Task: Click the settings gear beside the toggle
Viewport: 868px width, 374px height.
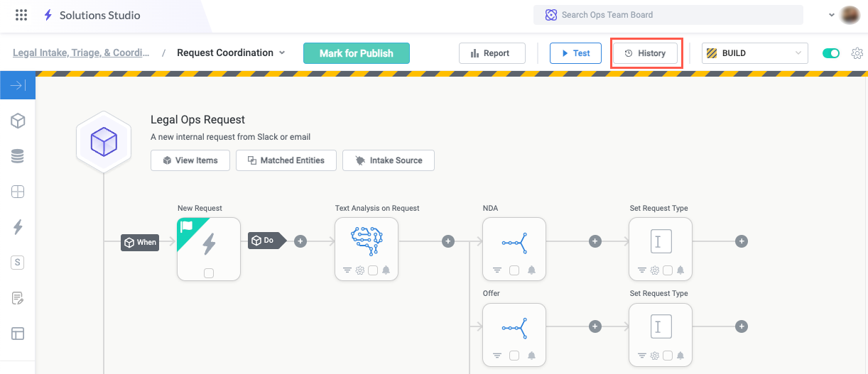Action: [857, 53]
